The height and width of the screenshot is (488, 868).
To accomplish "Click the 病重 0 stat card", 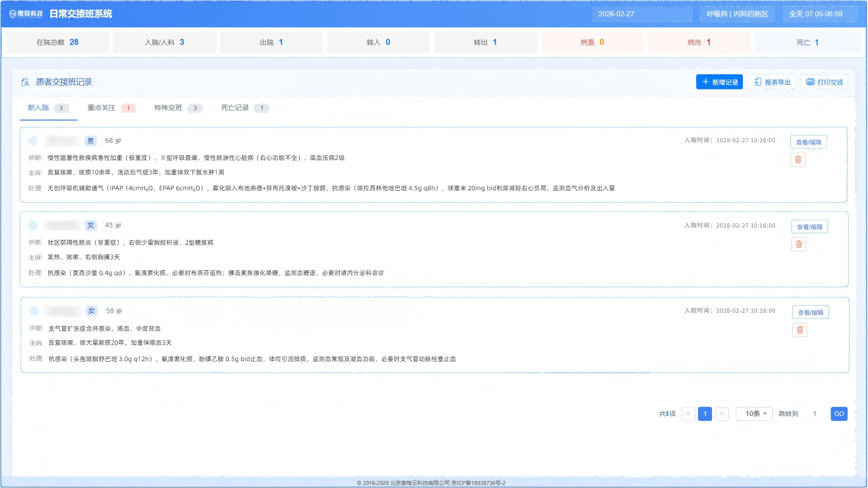I will pyautogui.click(x=592, y=42).
